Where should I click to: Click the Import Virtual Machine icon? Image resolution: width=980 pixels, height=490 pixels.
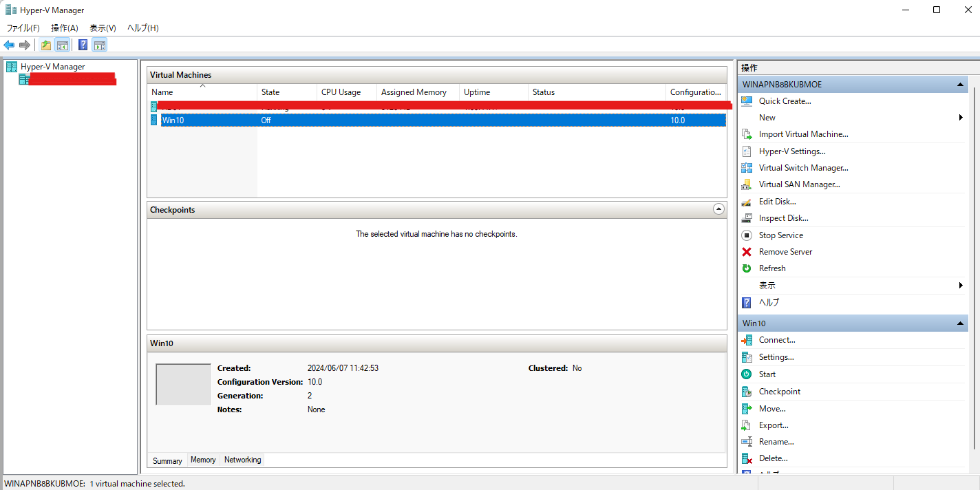click(x=747, y=134)
